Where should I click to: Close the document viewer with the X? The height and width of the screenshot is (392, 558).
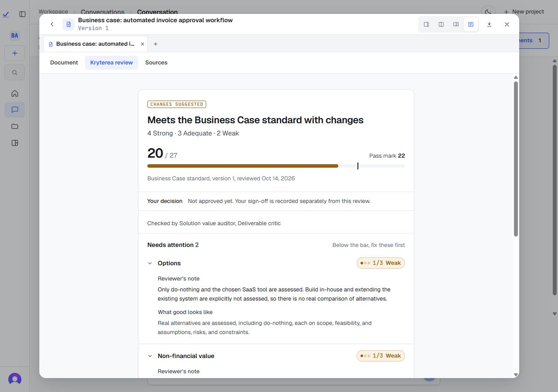[507, 24]
